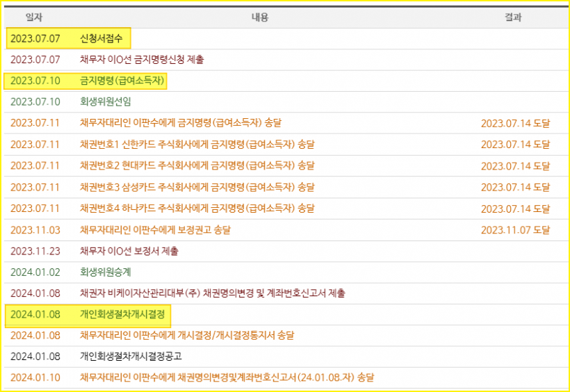
Task: Click the 일자 column header
Action: 34,17
